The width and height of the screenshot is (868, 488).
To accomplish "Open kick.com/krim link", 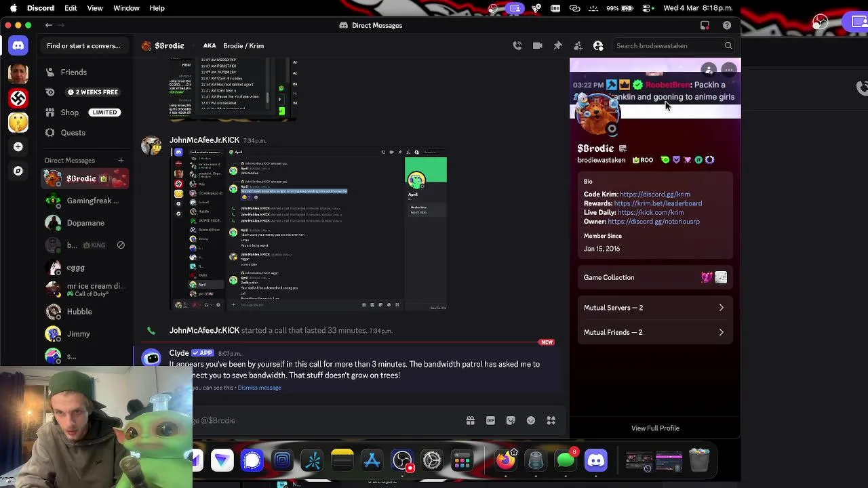I will tap(650, 212).
